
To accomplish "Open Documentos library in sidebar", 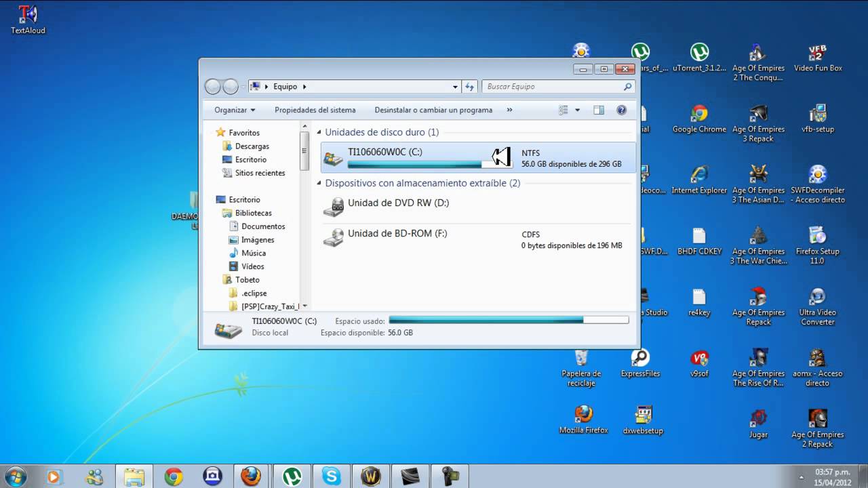I will [263, 226].
